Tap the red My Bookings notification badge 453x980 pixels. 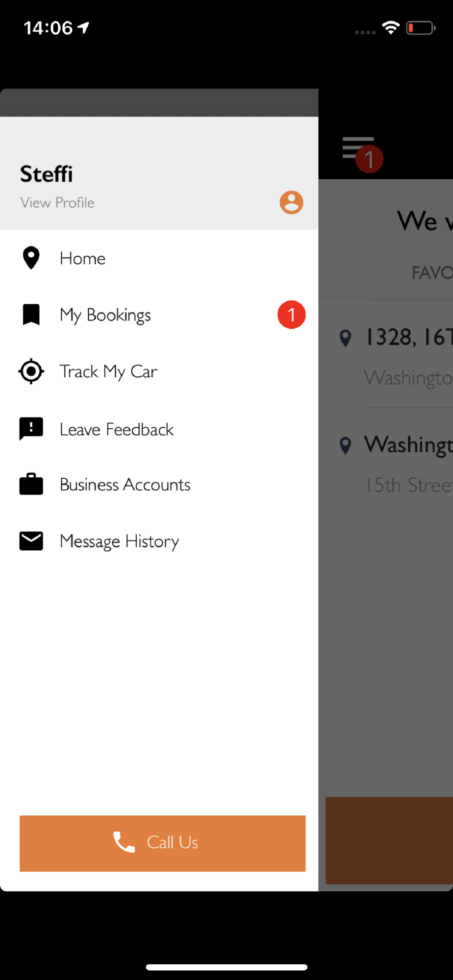(x=291, y=315)
